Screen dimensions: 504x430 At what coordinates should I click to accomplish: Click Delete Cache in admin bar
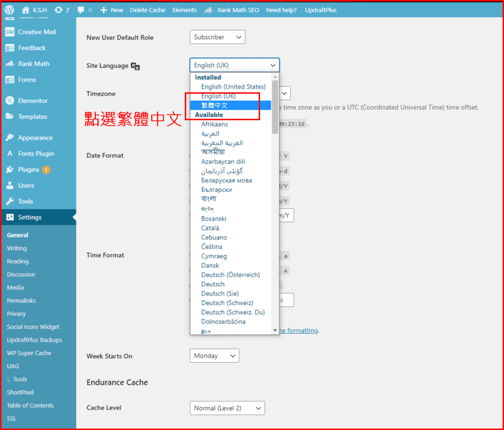[x=148, y=10]
